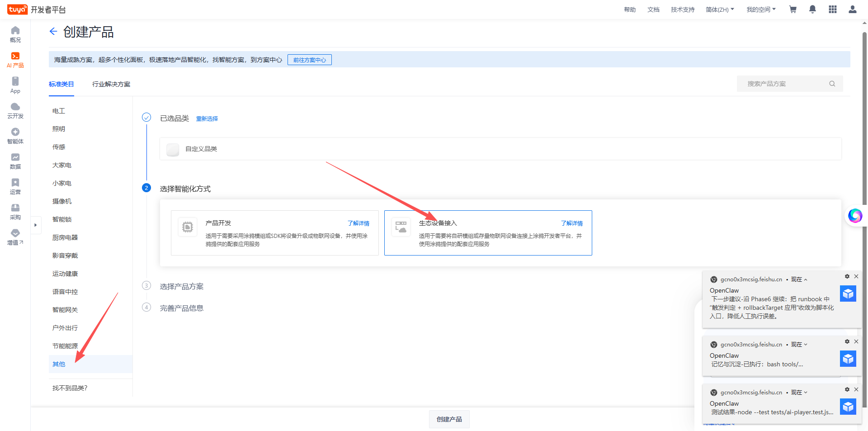
Task: Open the apps grid icon
Action: [x=832, y=9]
